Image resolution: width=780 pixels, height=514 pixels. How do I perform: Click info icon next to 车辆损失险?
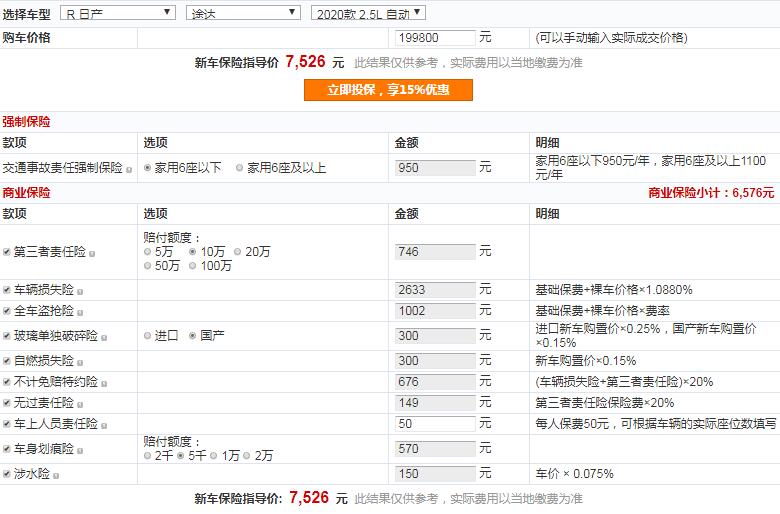[x=80, y=292]
